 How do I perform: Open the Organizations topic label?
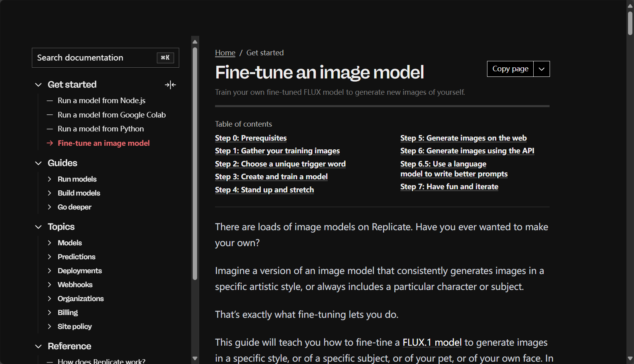80,299
